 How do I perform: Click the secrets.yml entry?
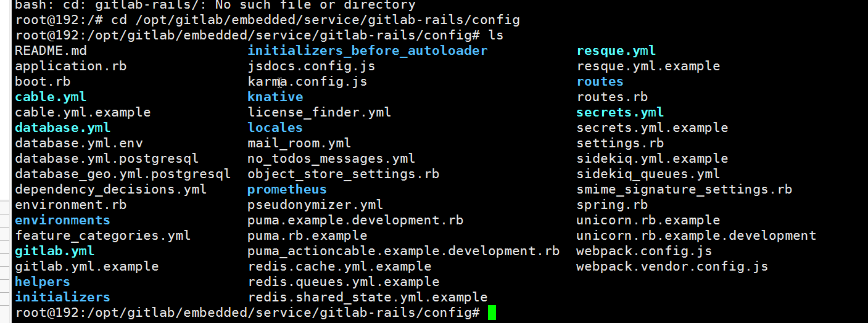(x=619, y=112)
